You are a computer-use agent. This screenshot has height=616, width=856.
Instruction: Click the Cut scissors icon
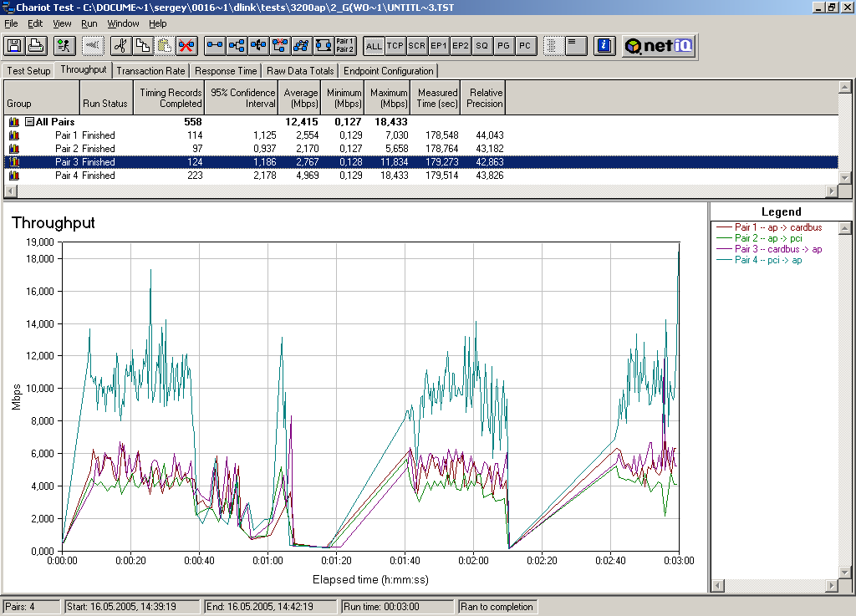click(x=120, y=45)
